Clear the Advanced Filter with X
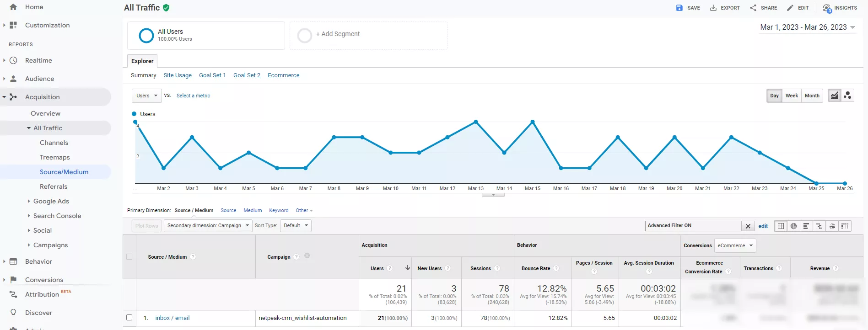This screenshot has width=868, height=330. pos(748,226)
